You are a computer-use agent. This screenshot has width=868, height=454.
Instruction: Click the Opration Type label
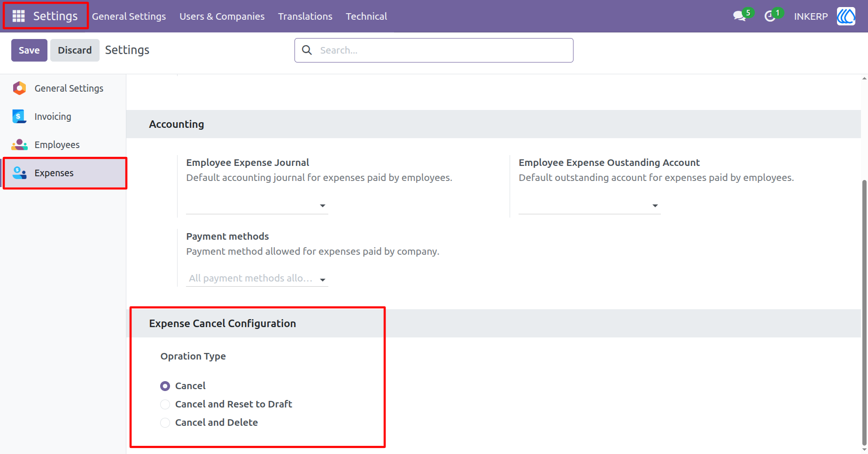coord(193,356)
